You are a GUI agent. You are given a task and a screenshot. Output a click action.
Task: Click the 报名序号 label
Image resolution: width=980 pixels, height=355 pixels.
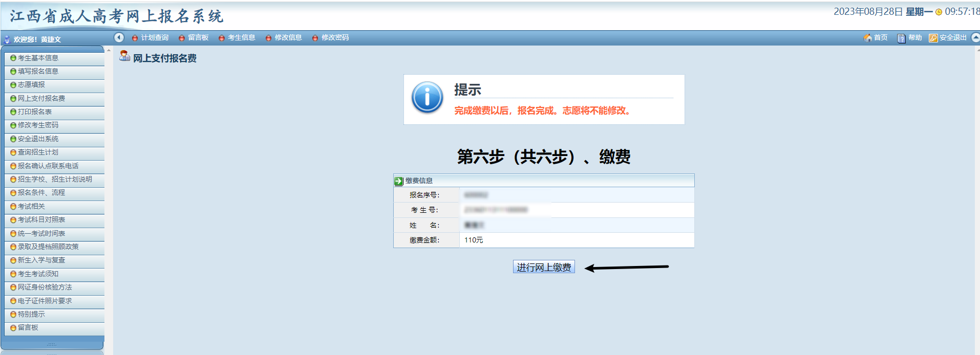coord(424,195)
